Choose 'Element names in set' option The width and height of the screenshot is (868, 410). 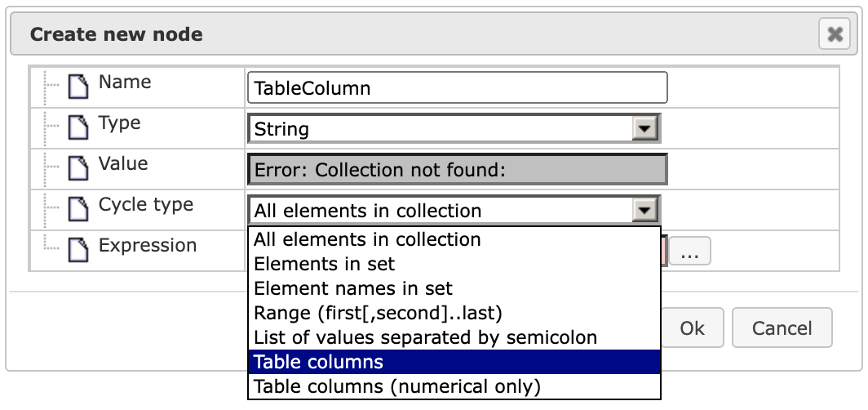(x=454, y=288)
